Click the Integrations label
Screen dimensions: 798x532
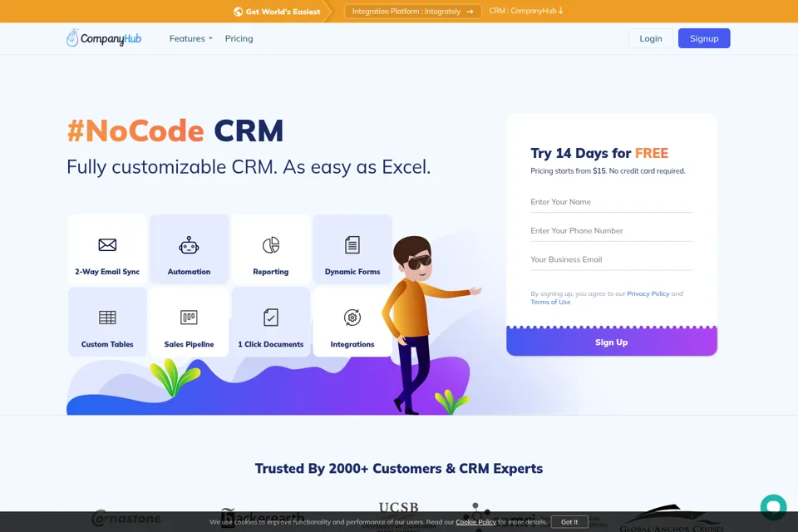352,344
